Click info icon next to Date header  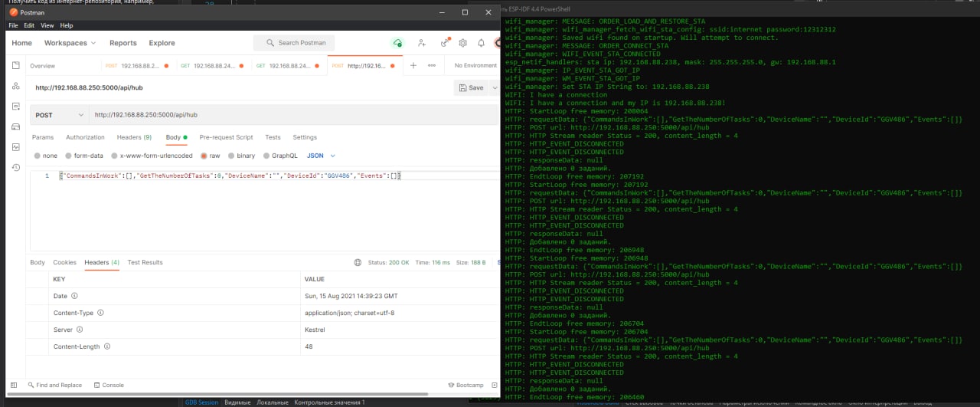[75, 296]
